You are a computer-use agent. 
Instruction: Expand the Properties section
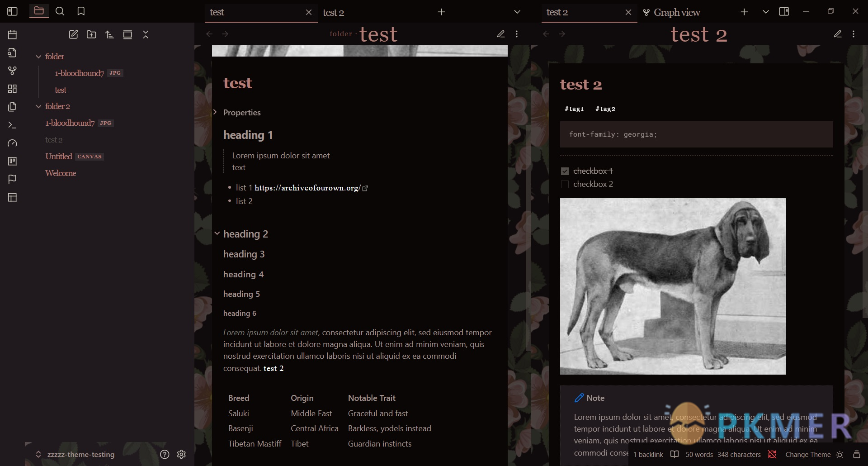coord(215,112)
